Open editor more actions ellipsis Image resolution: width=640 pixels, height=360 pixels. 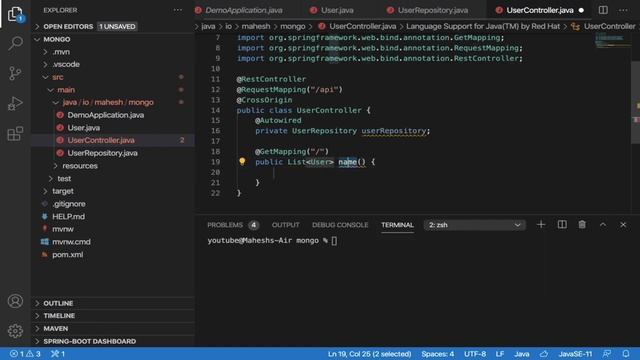[x=623, y=10]
